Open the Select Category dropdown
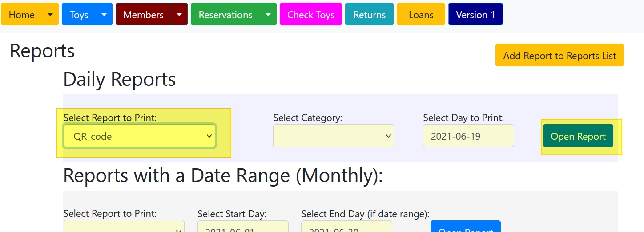This screenshot has width=644, height=232. click(334, 136)
